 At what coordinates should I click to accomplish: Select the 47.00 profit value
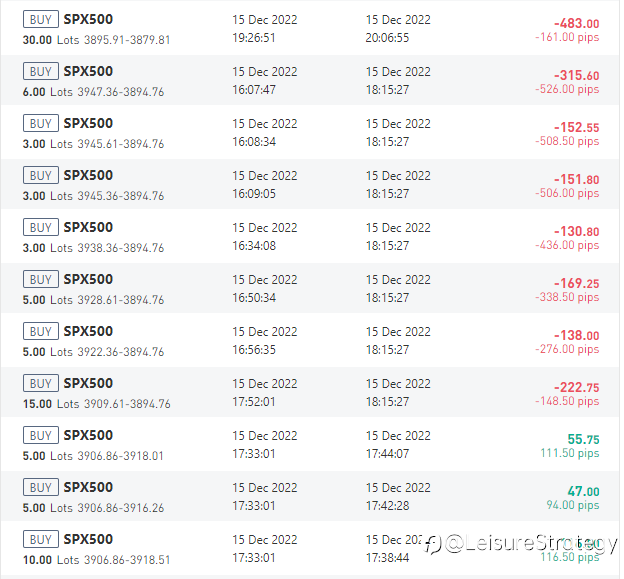(583, 492)
